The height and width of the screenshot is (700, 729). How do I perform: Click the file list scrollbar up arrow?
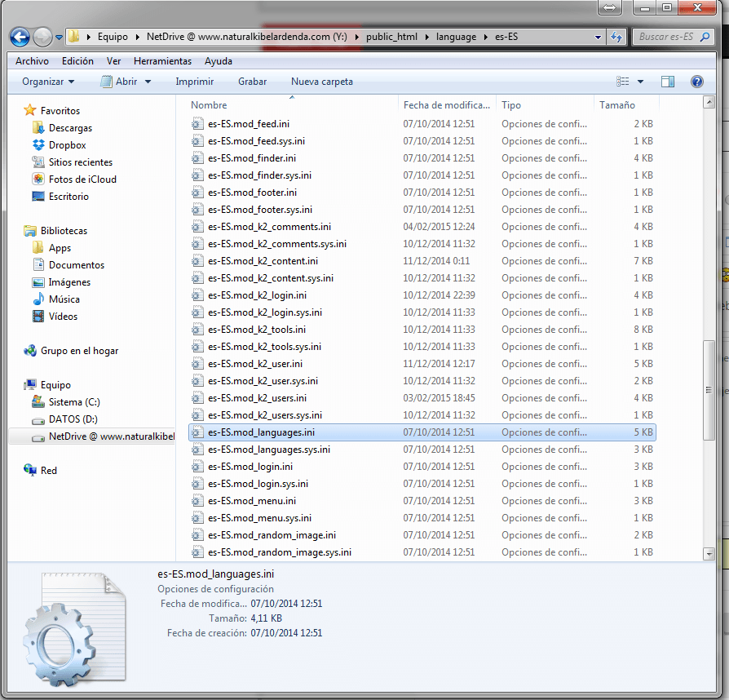[709, 102]
